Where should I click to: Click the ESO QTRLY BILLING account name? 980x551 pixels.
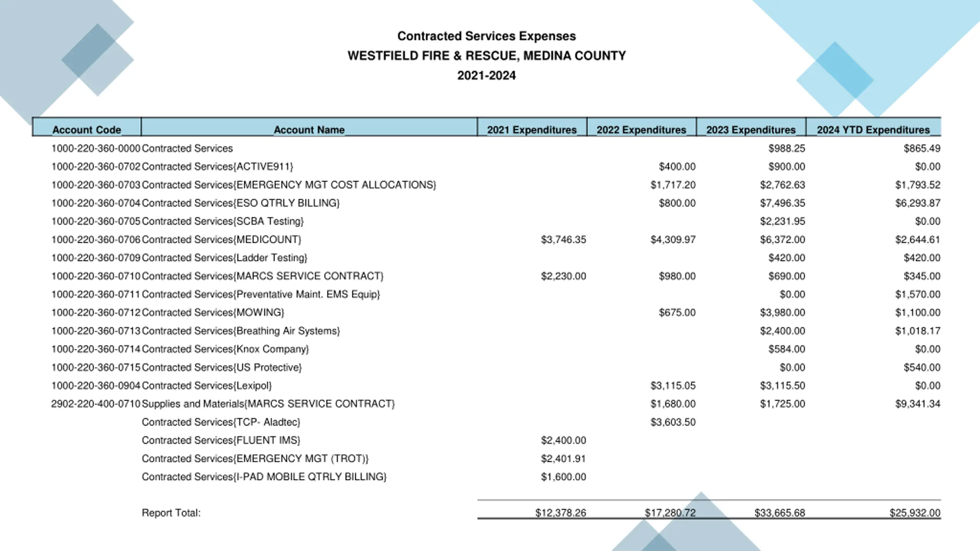click(x=241, y=203)
